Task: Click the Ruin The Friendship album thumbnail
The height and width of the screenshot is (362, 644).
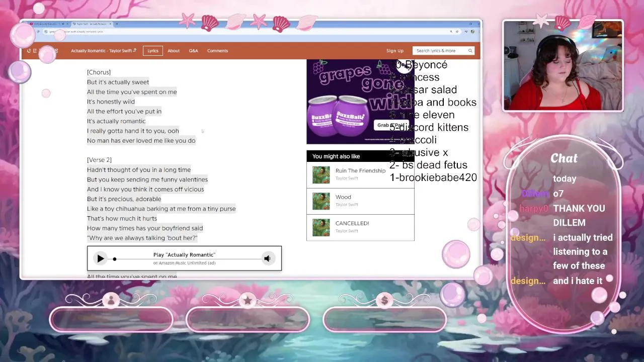Action: pyautogui.click(x=321, y=174)
